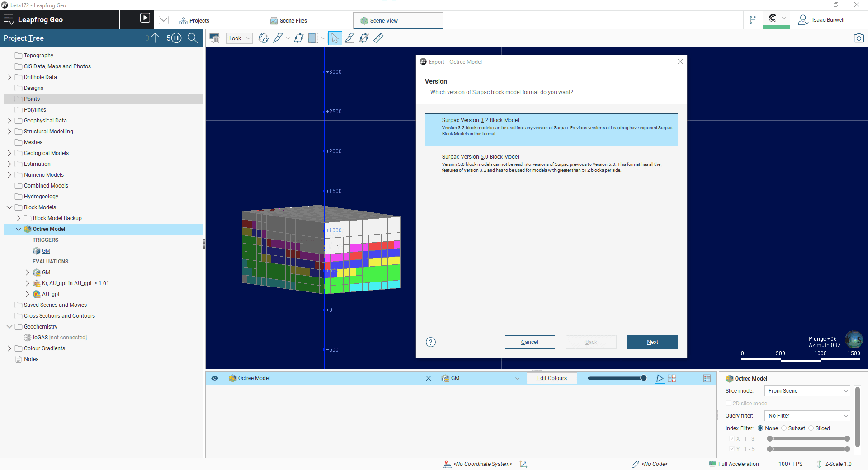Remove Octree Model from scene list

[x=429, y=378]
